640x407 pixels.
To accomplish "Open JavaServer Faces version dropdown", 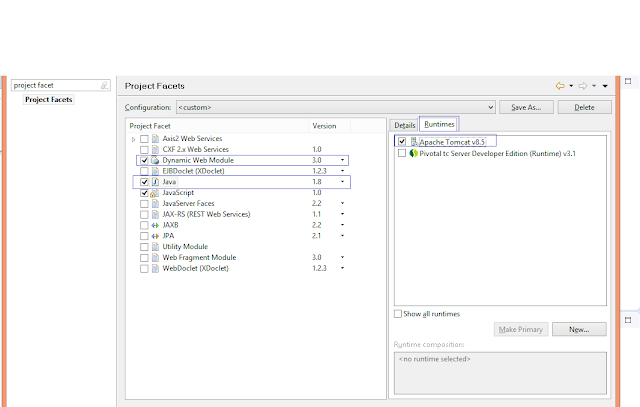I will click(x=342, y=203).
